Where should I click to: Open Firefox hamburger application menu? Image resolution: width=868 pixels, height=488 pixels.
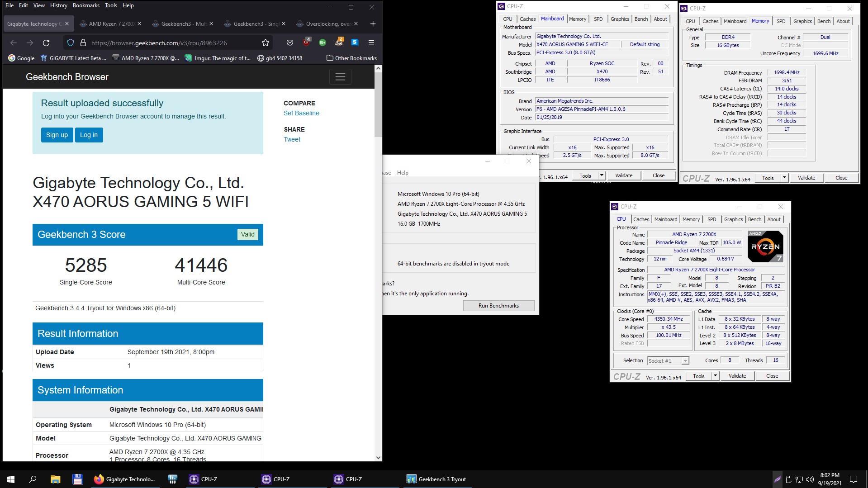coord(371,43)
